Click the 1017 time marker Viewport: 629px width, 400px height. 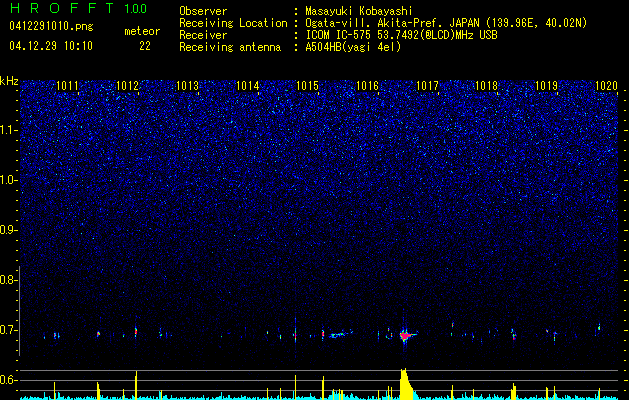pyautogui.click(x=427, y=86)
